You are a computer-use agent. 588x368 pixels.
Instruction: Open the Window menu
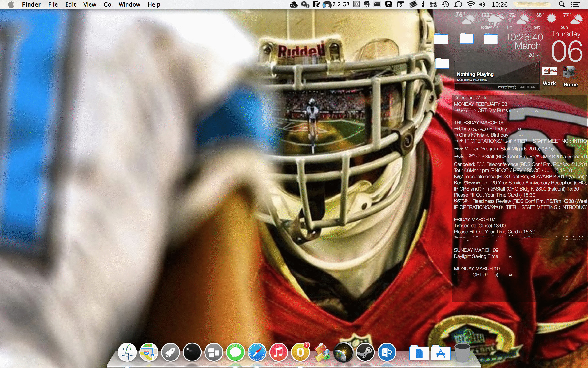tap(129, 4)
